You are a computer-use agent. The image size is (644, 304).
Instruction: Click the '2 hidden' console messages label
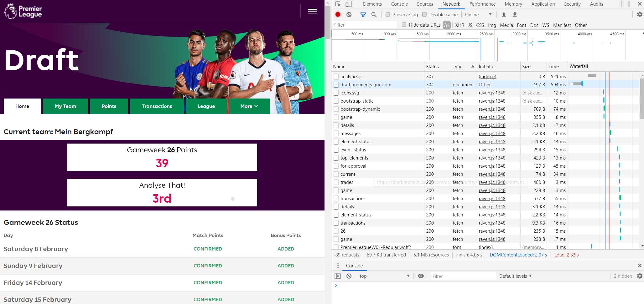coord(623,276)
